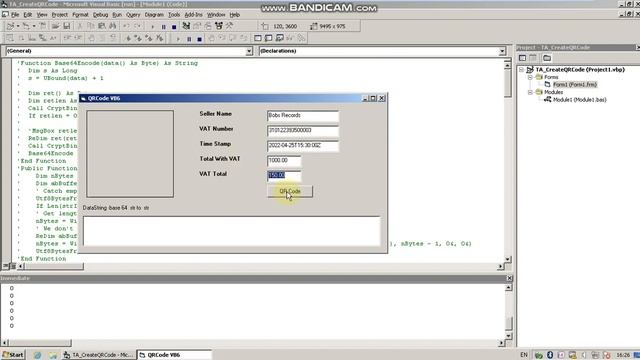
Task: Click the Watch Window debug toolbar icon
Action: (280, 38)
